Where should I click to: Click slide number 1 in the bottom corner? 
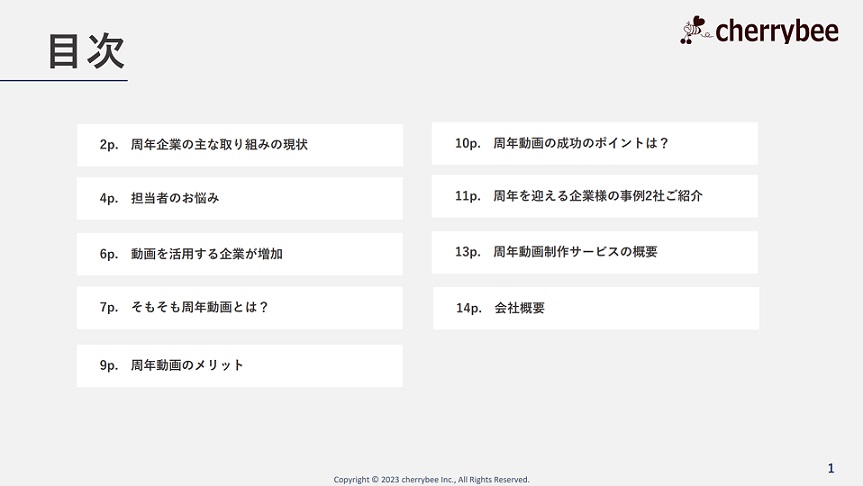point(831,468)
